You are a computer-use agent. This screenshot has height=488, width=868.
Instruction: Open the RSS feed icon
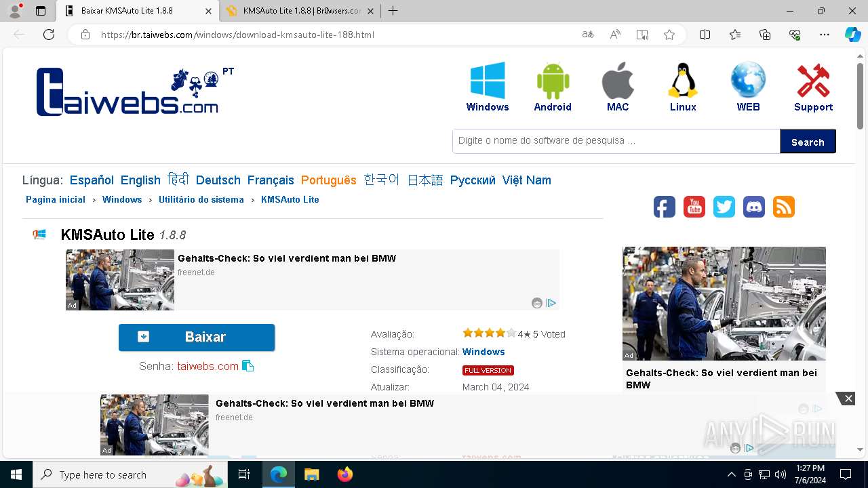pyautogui.click(x=784, y=207)
